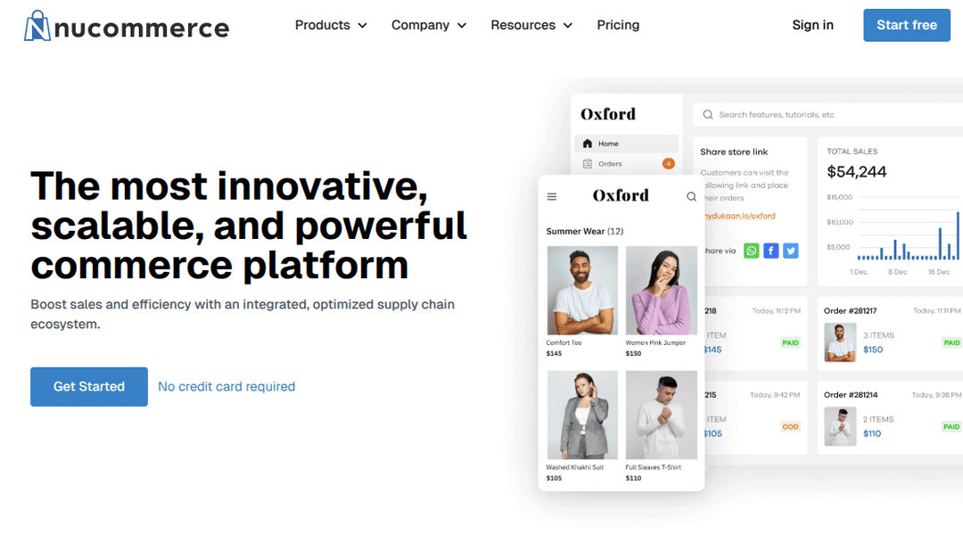The width and height of the screenshot is (963, 560).
Task: Click the Home icon in Oxford sidebar
Action: (x=587, y=144)
